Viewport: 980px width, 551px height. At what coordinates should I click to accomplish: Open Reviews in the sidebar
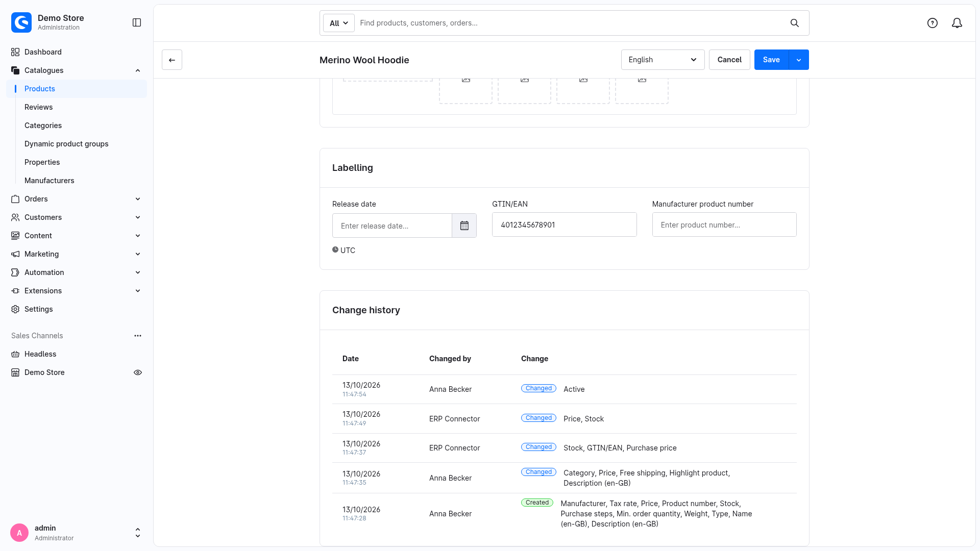coord(38,107)
